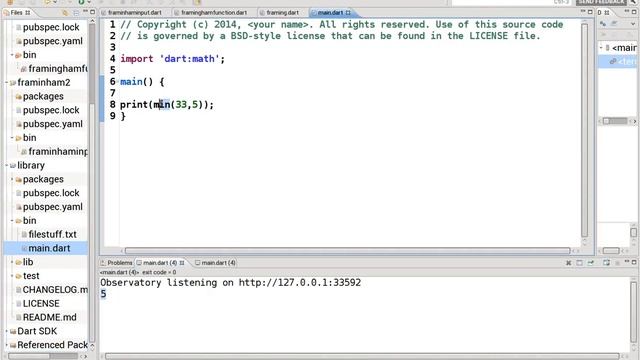This screenshot has width=640, height=360.
Task: Select the active main.dart (4) console tab
Action: coord(160,263)
